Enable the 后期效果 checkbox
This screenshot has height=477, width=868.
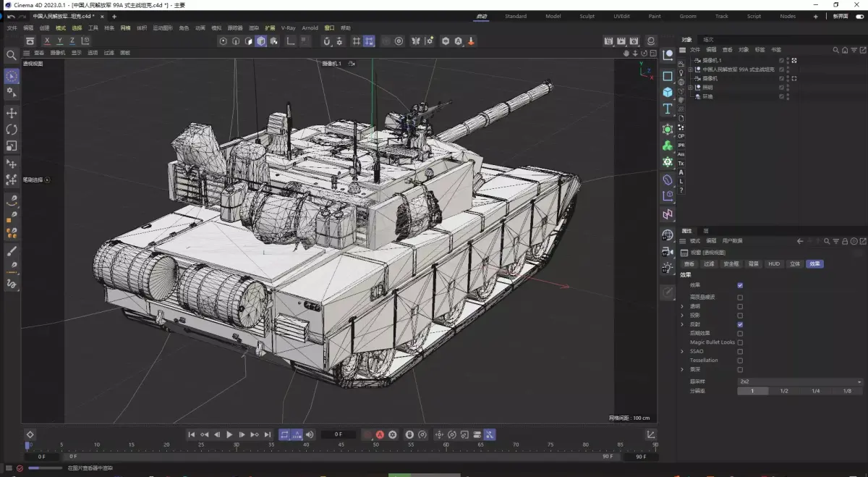pos(739,333)
